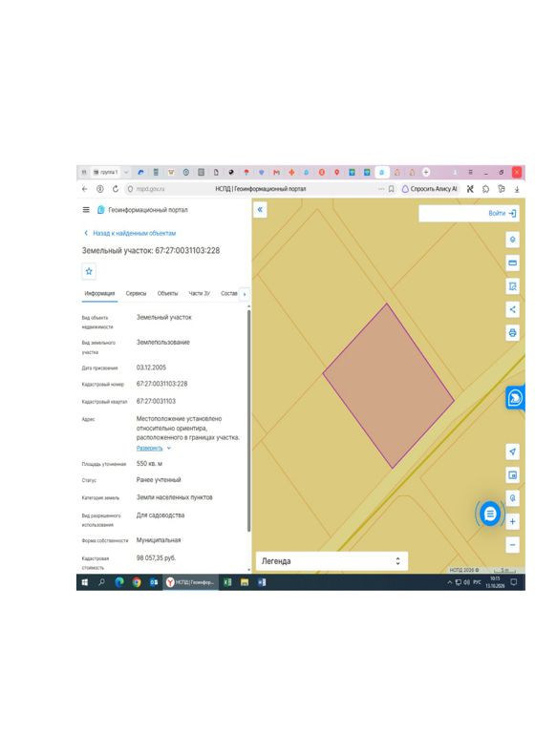Open the tab group dropdown arrow beside группа 1
Screen dimensions: 535x756
point(126,172)
